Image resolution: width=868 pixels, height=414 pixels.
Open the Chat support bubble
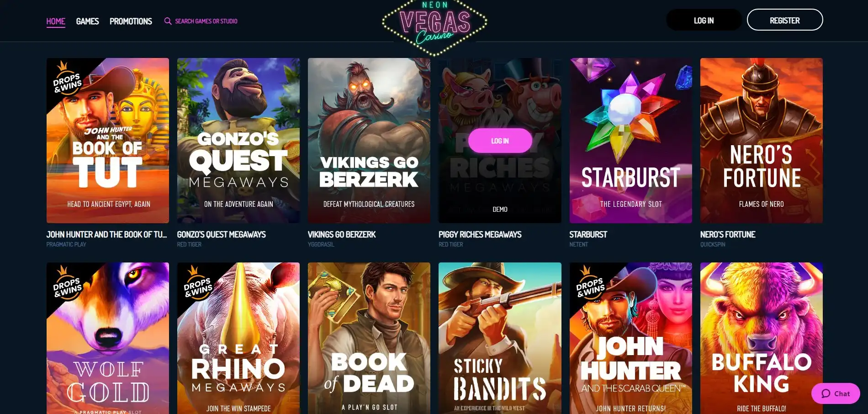coord(836,393)
